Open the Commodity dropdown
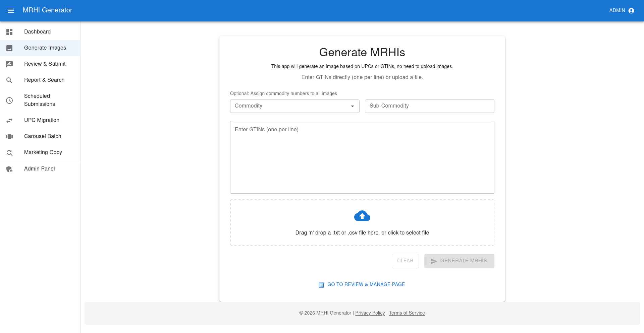644x333 pixels. tap(294, 106)
